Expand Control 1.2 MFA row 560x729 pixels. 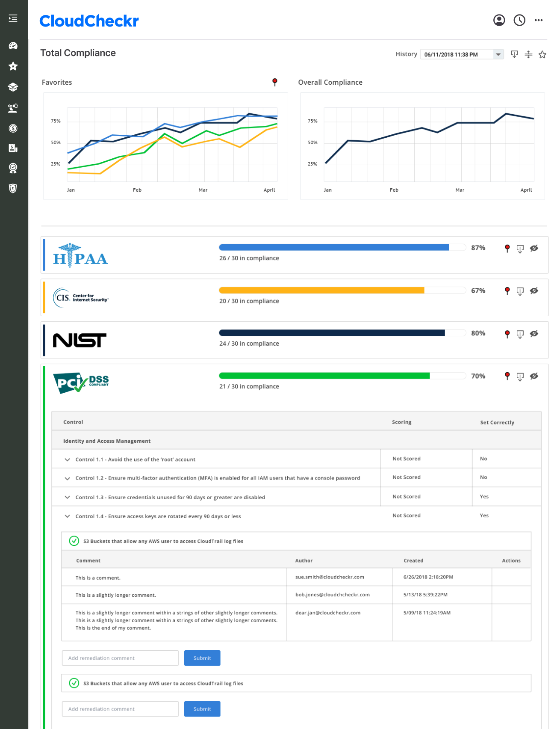pos(67,478)
